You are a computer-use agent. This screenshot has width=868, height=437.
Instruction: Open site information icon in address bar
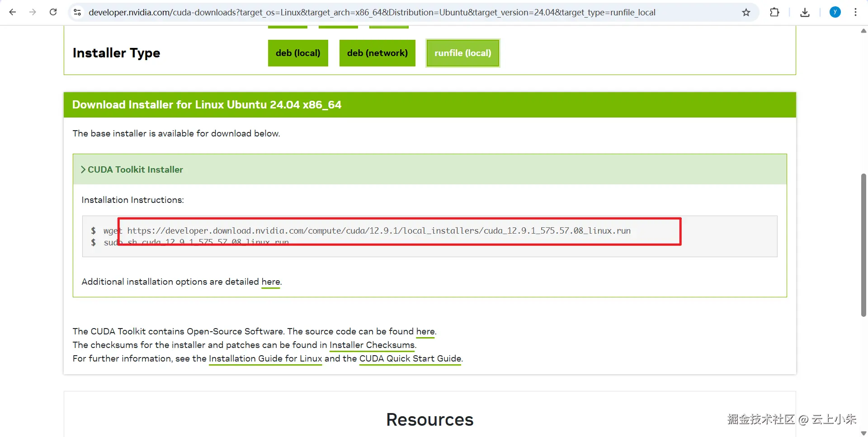[77, 12]
